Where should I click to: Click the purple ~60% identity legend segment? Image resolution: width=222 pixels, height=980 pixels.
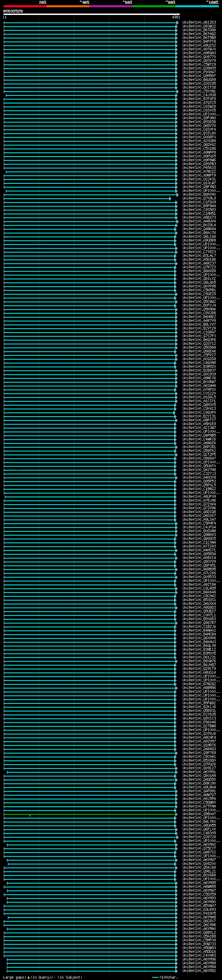click(x=111, y=6)
